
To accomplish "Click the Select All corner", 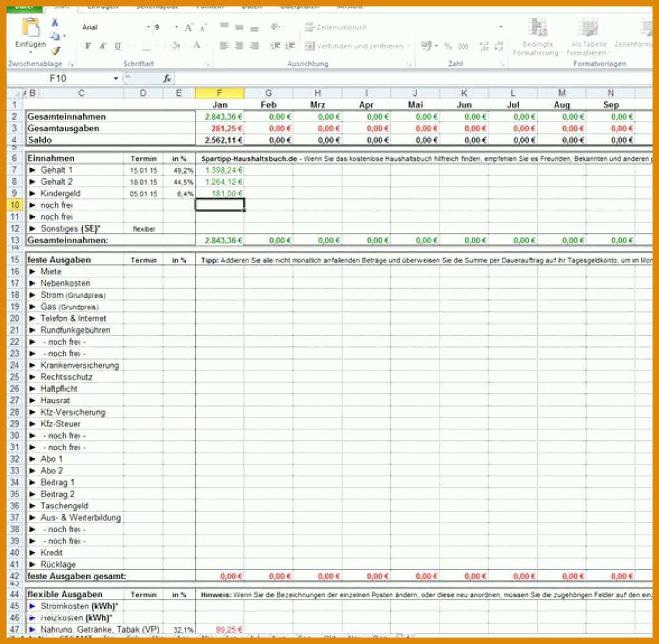I will pyautogui.click(x=15, y=93).
